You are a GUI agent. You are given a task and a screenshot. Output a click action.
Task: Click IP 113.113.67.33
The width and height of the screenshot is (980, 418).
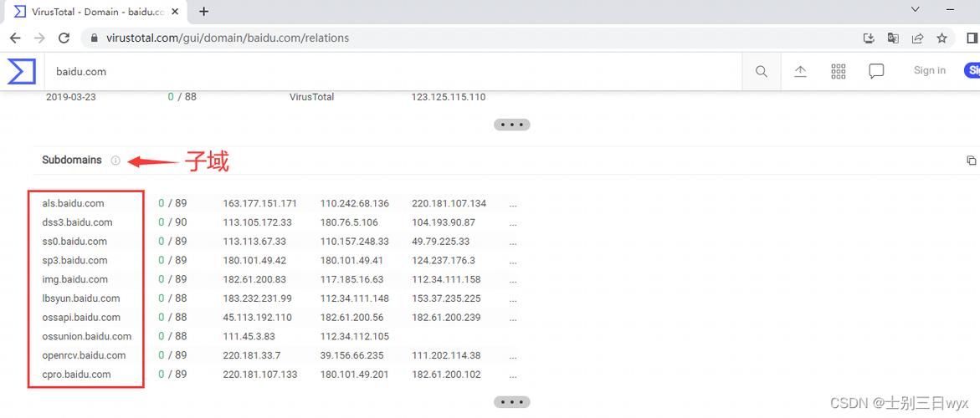[254, 242]
